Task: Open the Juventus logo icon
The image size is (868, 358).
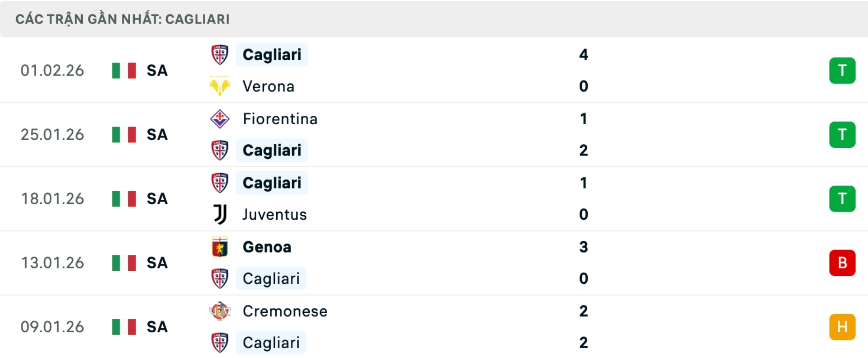Action: [x=220, y=215]
